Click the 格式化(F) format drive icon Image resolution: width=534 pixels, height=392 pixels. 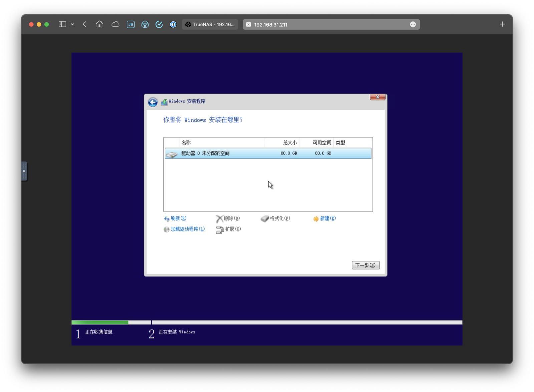[x=265, y=218]
